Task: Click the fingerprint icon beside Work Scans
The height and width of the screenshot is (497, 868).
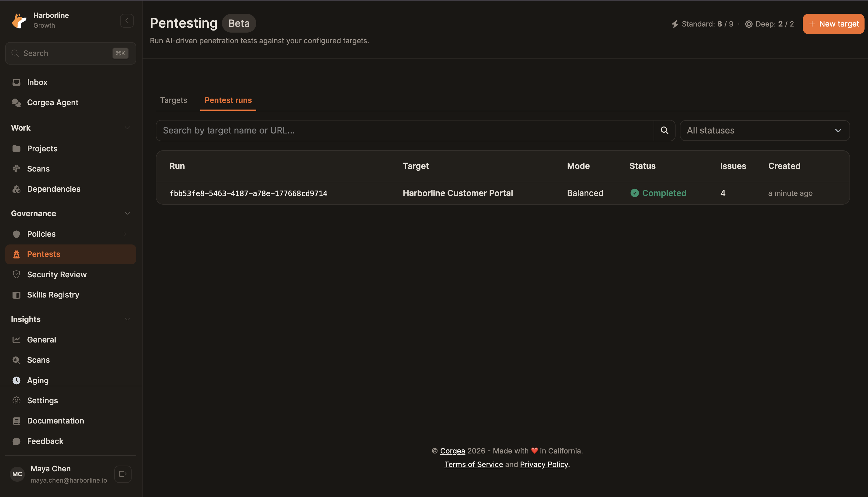Action: [x=16, y=169]
